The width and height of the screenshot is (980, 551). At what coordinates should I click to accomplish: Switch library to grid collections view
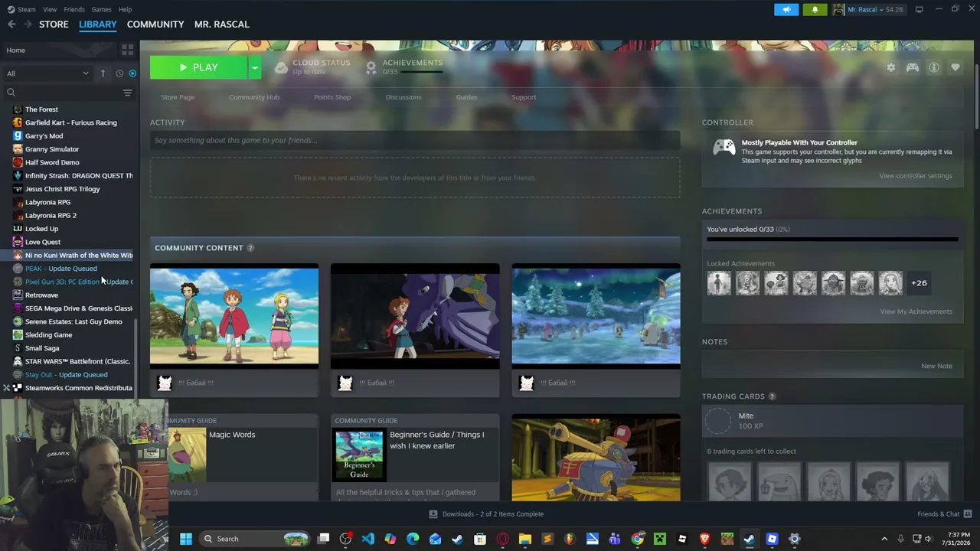pyautogui.click(x=127, y=50)
